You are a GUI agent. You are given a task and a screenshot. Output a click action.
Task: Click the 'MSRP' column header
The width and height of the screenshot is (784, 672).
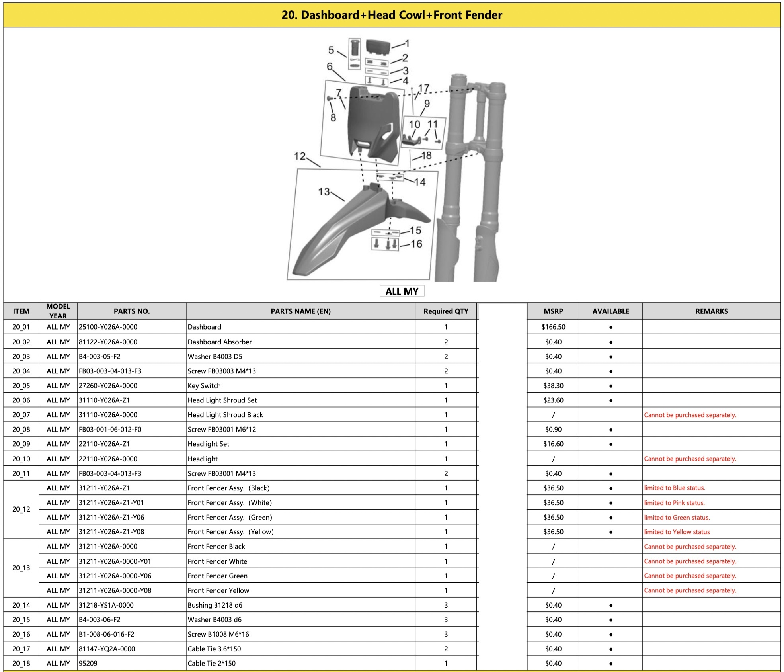coord(553,311)
